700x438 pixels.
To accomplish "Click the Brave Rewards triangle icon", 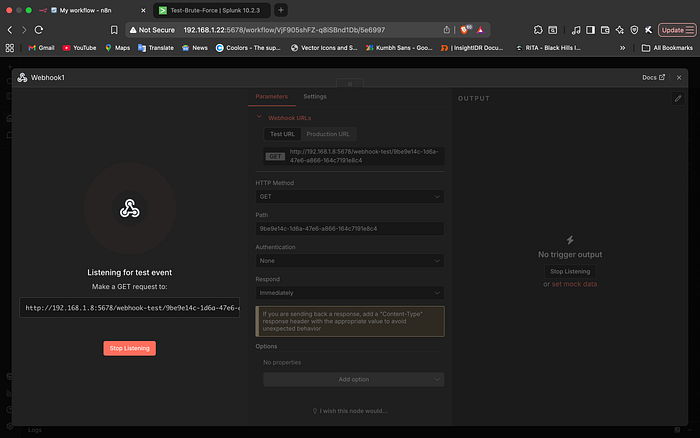I will click(x=480, y=30).
